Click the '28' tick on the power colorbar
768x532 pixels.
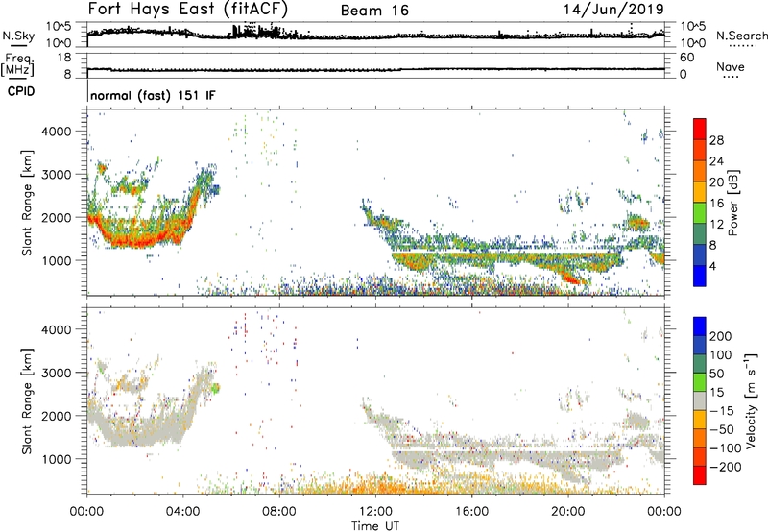click(716, 140)
